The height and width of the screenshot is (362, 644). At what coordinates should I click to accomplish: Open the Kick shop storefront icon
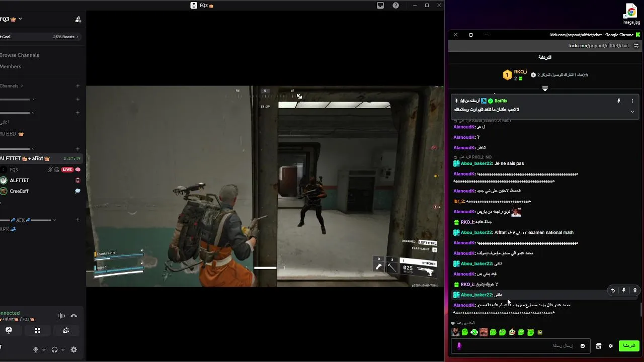(599, 346)
